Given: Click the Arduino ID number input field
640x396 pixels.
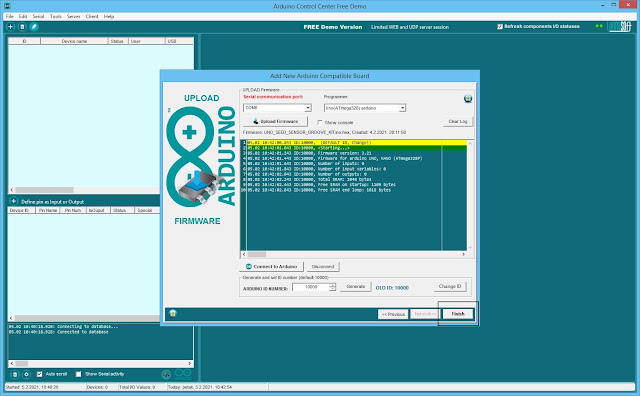Looking at the screenshot, I should (311, 287).
